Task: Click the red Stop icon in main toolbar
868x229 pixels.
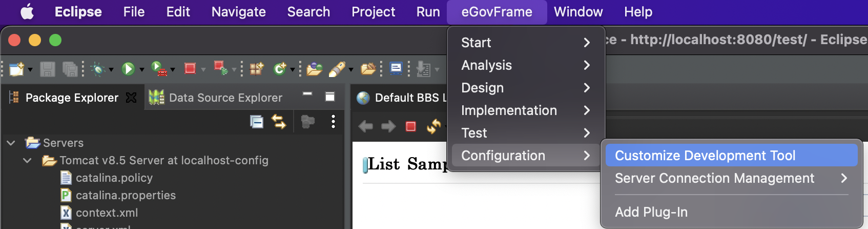Action: click(x=190, y=68)
